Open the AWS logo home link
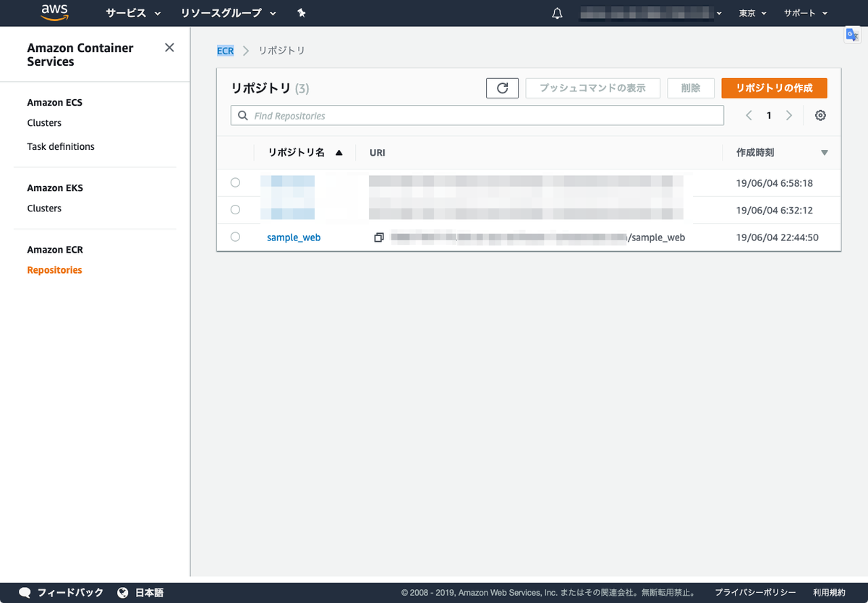 [x=55, y=12]
